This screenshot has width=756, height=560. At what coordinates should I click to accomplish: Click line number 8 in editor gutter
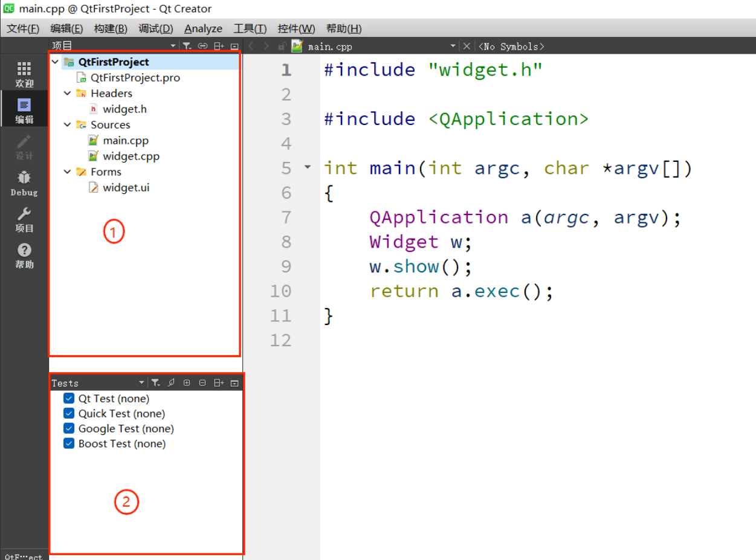[286, 242]
